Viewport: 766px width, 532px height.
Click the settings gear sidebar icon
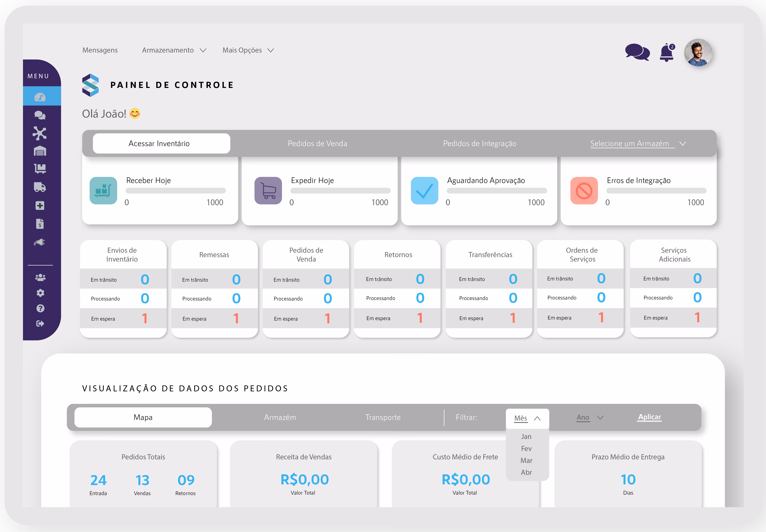coord(40,293)
